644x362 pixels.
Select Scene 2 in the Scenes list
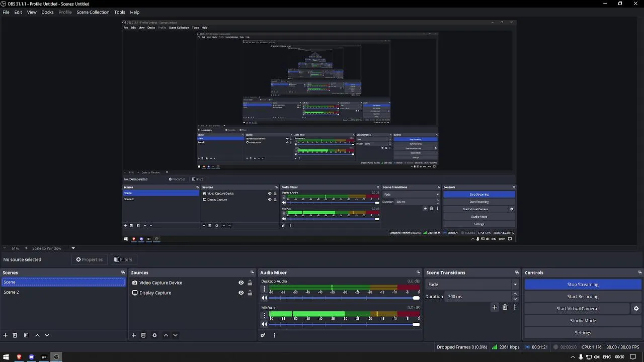(63, 292)
